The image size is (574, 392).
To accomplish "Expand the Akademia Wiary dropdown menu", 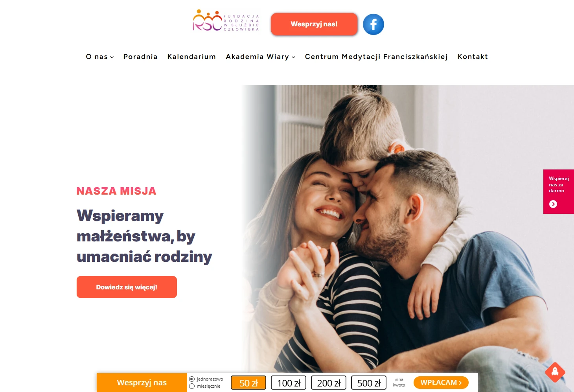I will 261,57.
